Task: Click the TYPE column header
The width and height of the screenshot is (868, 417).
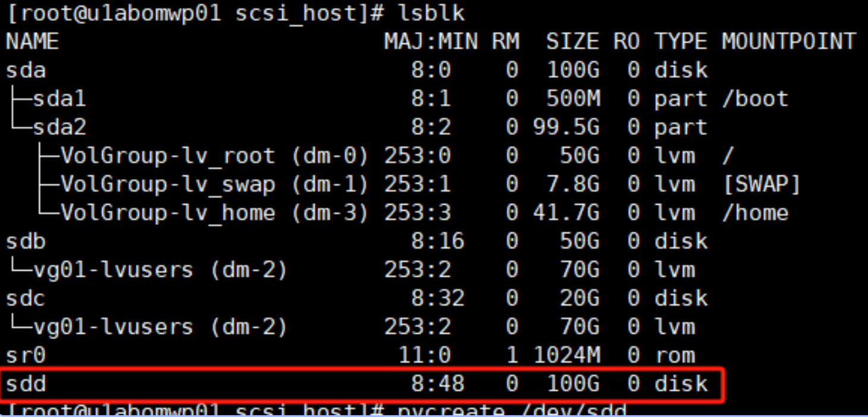Action: tap(681, 42)
